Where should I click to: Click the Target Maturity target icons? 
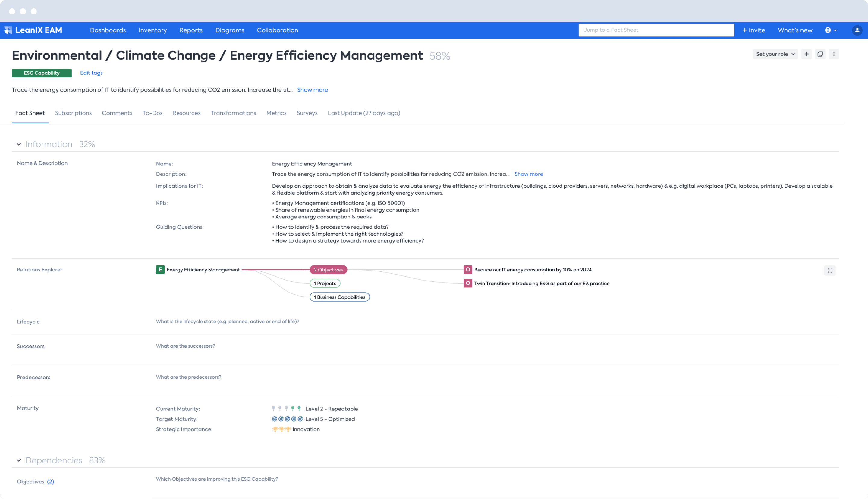click(x=287, y=419)
